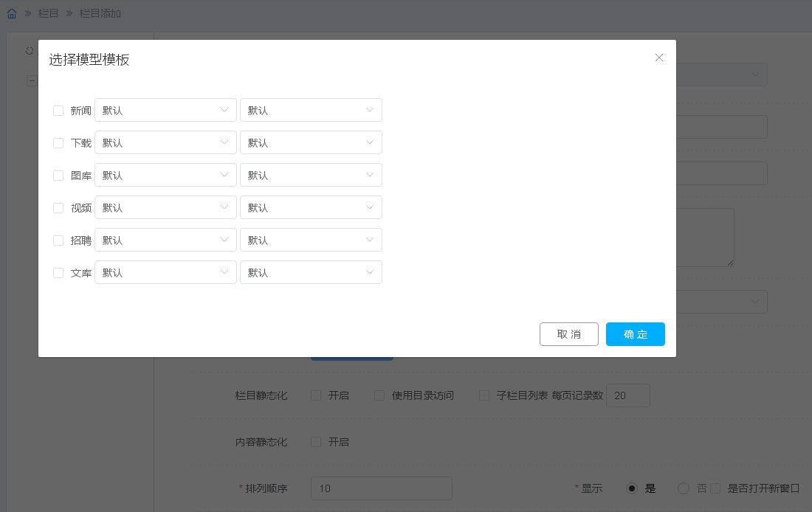Open second template dropdown for 下载

point(312,142)
